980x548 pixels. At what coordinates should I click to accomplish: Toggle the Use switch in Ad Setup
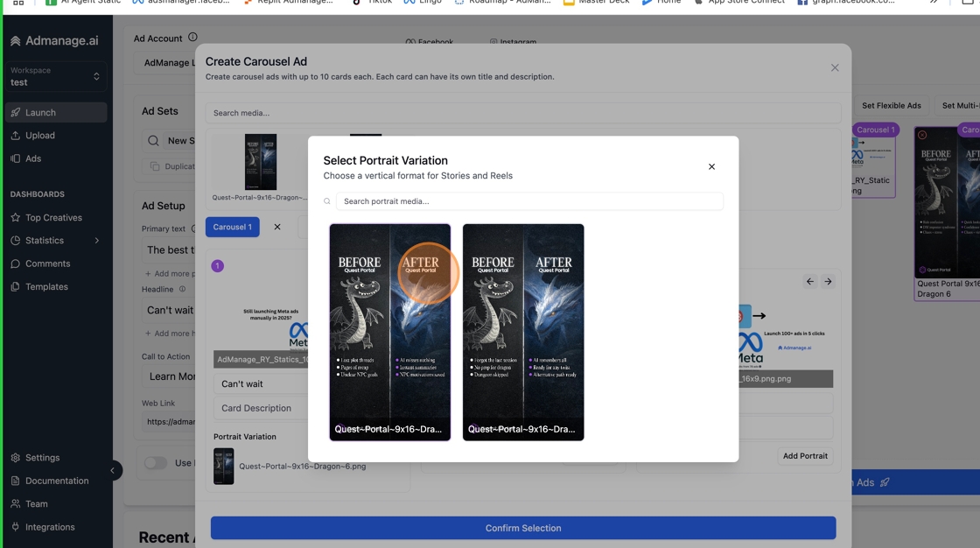[x=156, y=463]
